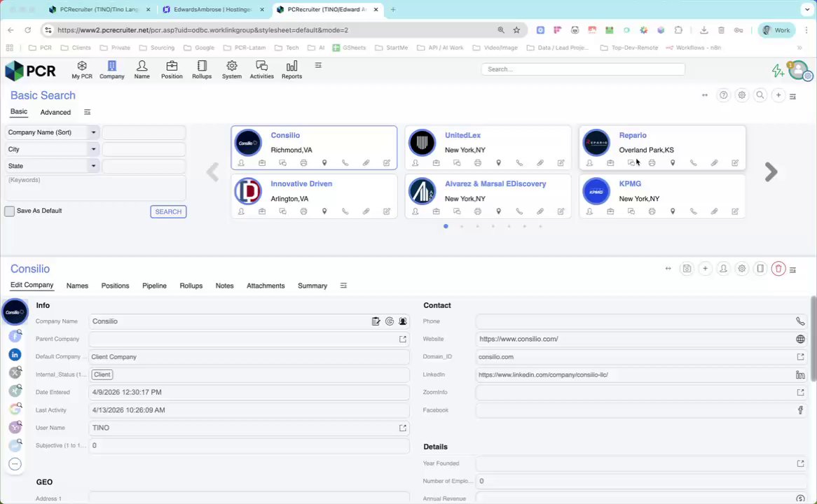Click the phone icon on the Consilio card
This screenshot has height=504, width=817.
(345, 163)
